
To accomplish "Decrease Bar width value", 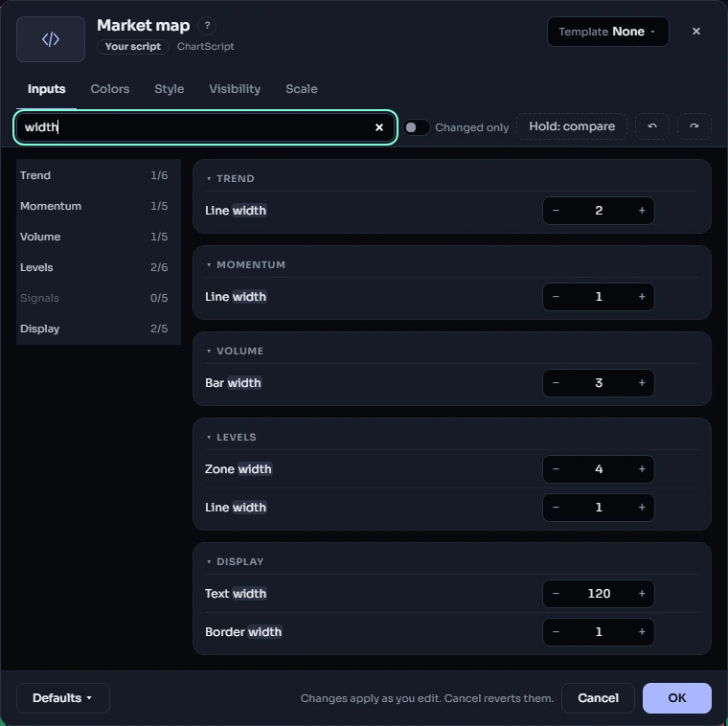I will pos(556,383).
